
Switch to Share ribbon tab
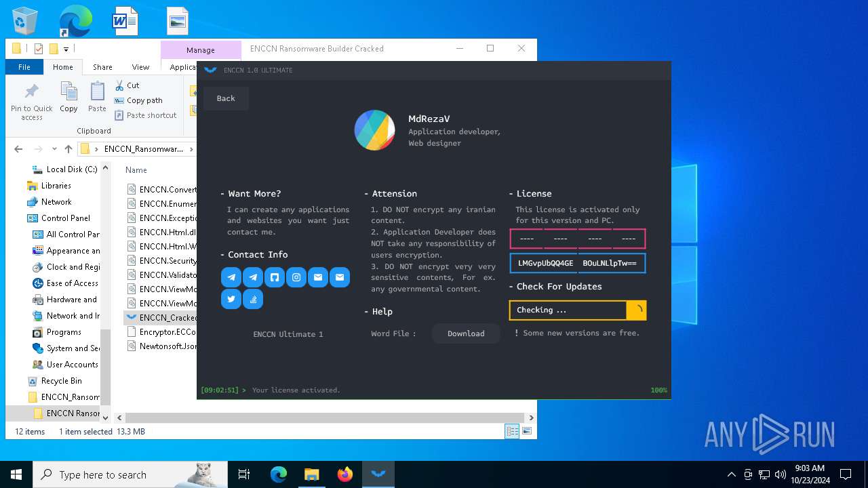102,67
